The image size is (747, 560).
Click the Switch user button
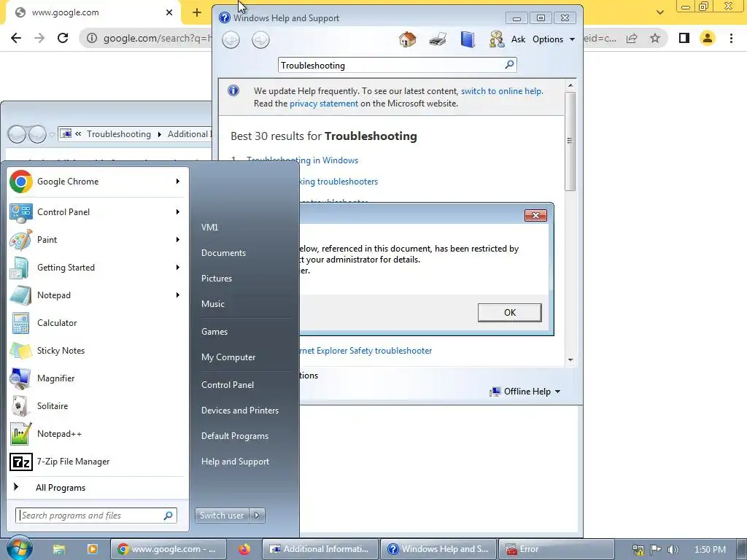click(222, 516)
